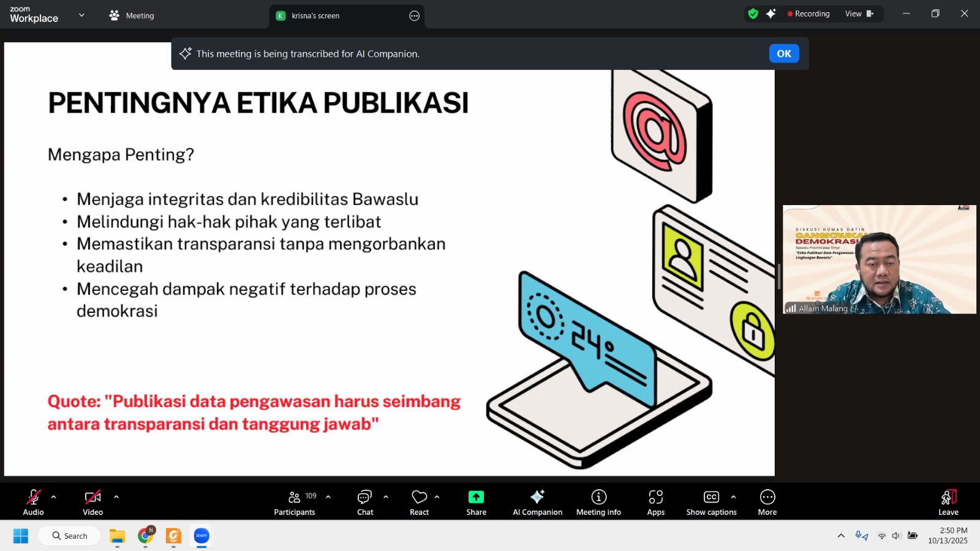Toggle Show captions
The image size is (980, 551).
point(711,503)
